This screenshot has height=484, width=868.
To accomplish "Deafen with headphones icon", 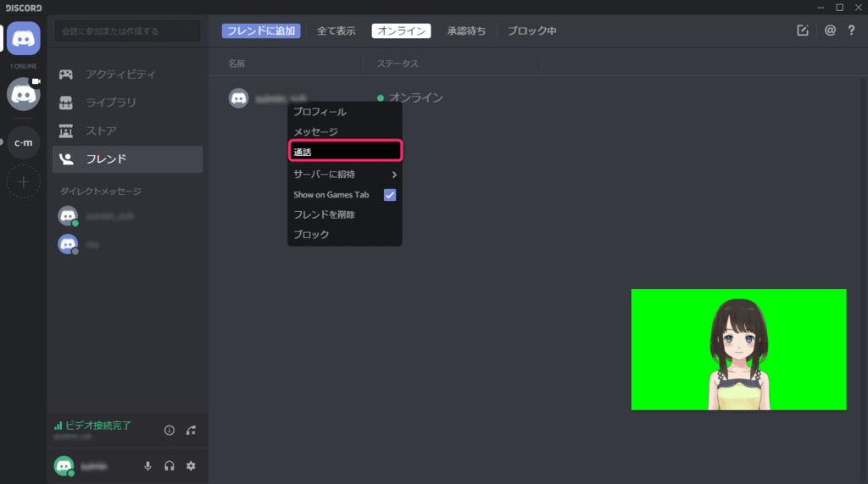I will pos(170,466).
